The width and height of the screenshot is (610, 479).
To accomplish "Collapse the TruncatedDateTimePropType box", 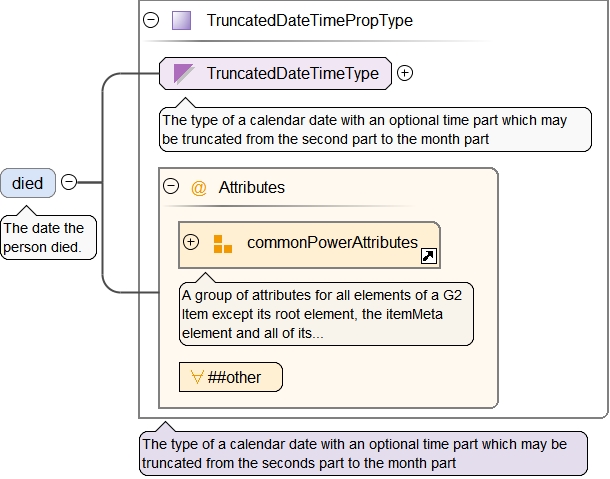I will [152, 20].
